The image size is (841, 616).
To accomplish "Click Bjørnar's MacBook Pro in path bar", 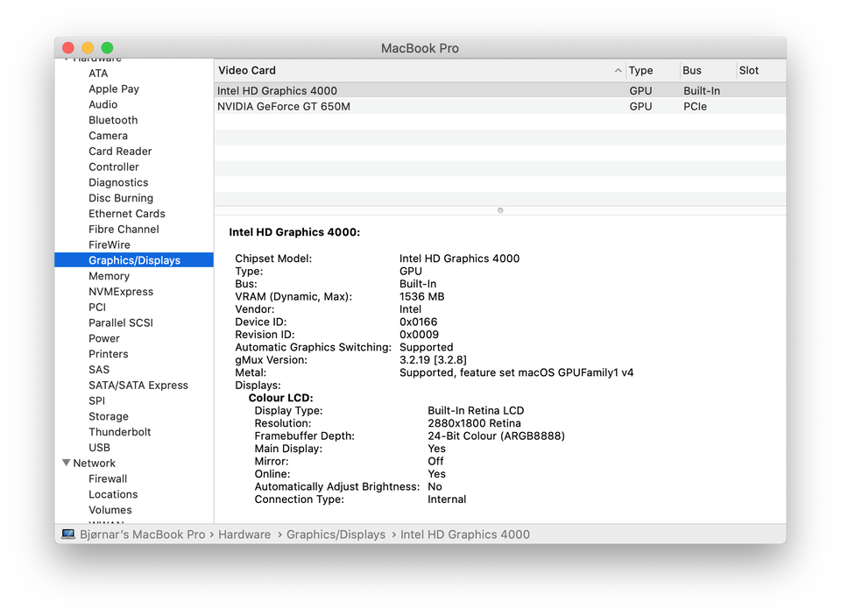I will (x=142, y=534).
